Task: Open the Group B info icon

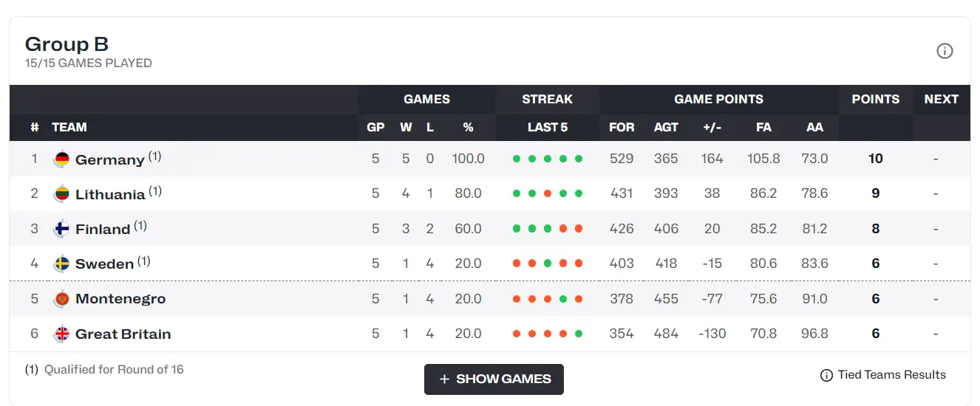Action: [x=945, y=51]
